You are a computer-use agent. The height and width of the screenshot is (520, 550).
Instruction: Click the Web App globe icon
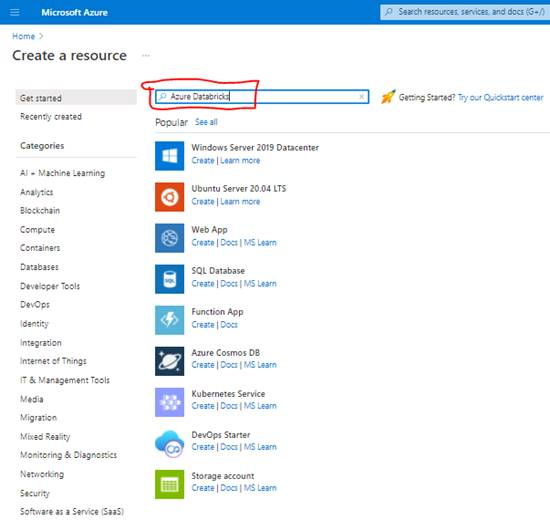coord(169,238)
